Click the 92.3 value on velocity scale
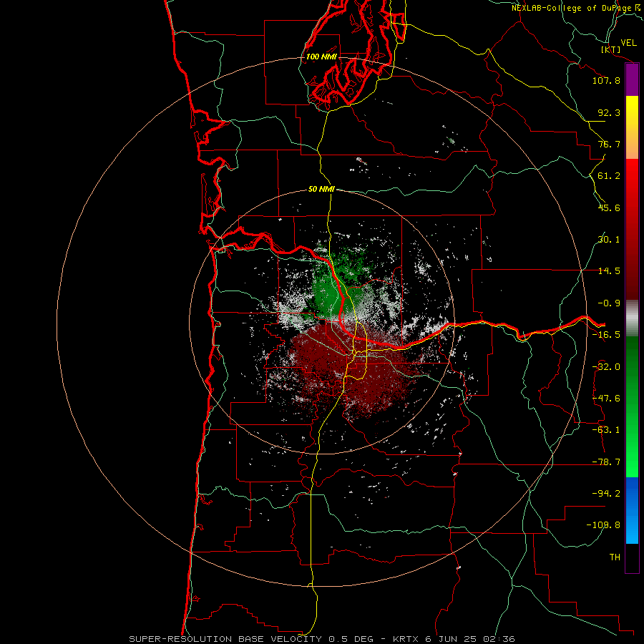Screen dimensions: 644x644 [x=609, y=112]
